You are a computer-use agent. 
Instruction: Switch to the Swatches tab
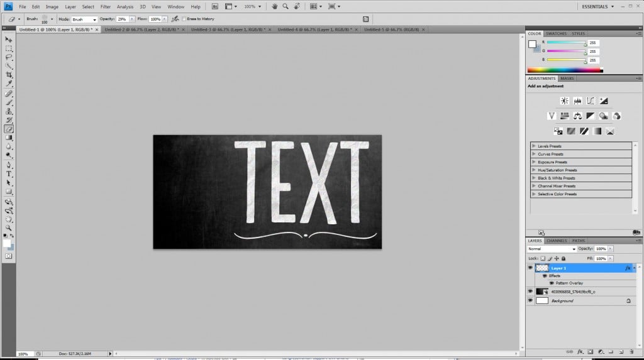[x=556, y=34]
